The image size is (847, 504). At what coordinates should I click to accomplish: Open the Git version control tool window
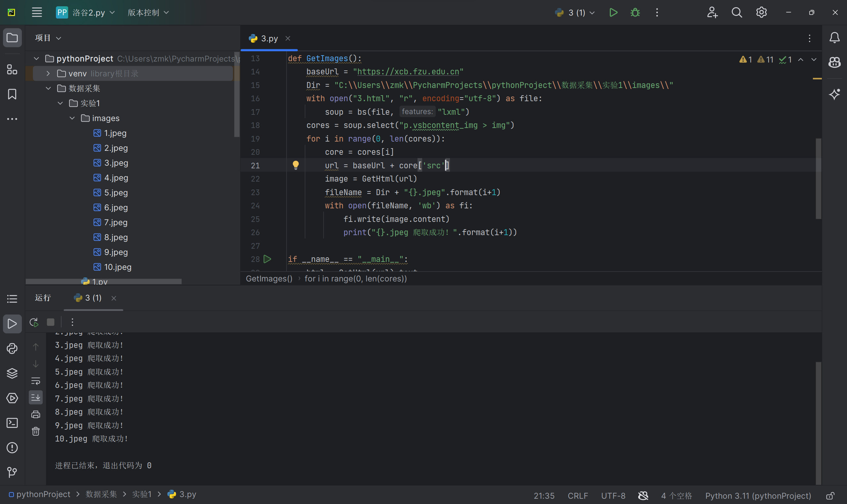tap(12, 472)
